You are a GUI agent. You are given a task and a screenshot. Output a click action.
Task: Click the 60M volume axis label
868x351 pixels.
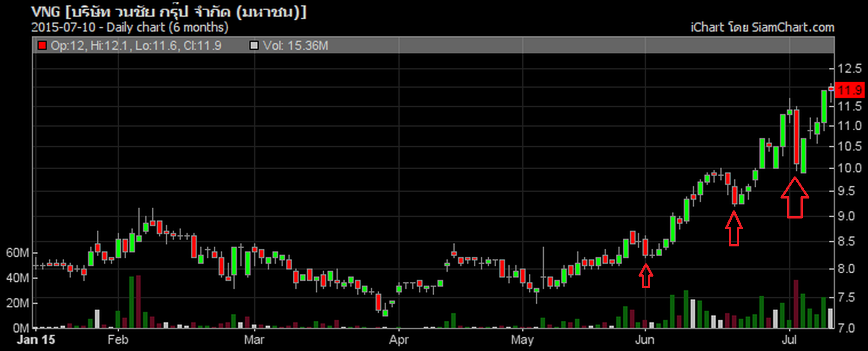17,253
